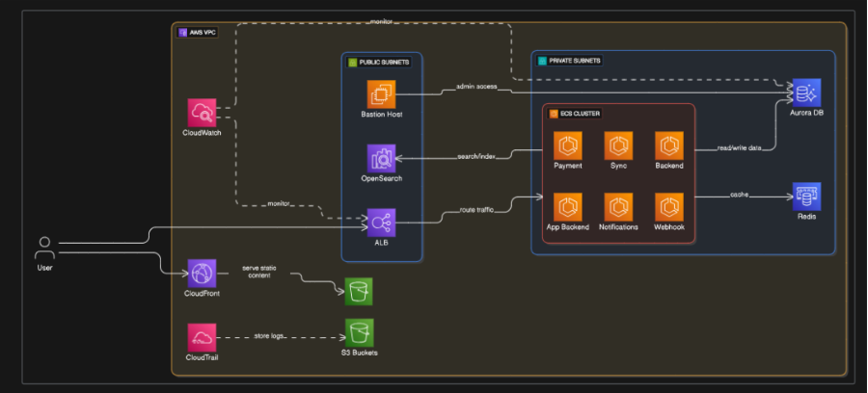Select the 'ECS CLUSTER' group title text
This screenshot has width=868, height=393.
coord(581,114)
